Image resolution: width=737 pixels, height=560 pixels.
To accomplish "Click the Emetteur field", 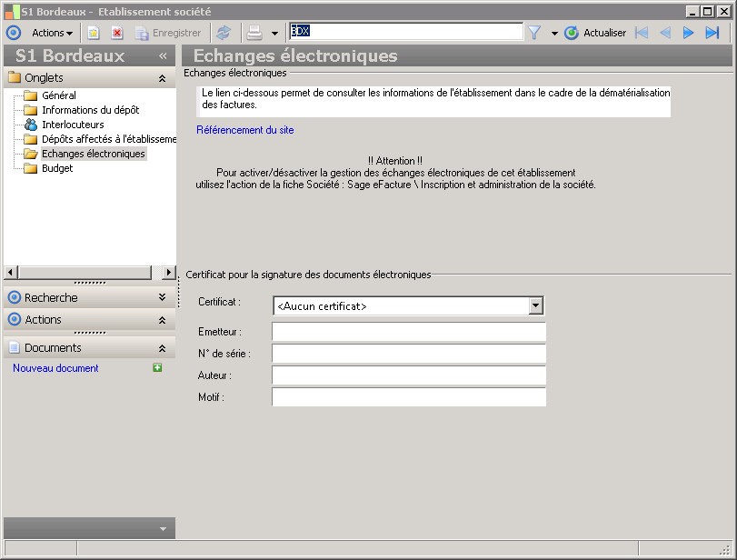I will click(x=409, y=332).
